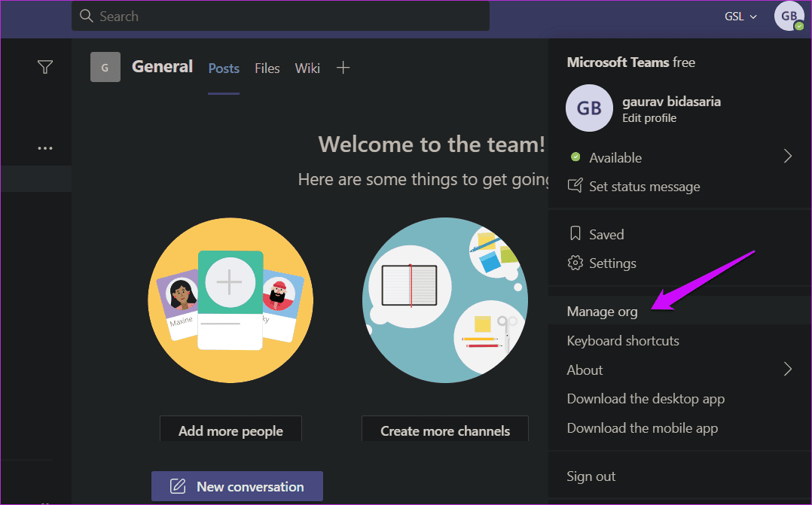
Task: Switch to the Posts tab
Action: click(x=224, y=68)
